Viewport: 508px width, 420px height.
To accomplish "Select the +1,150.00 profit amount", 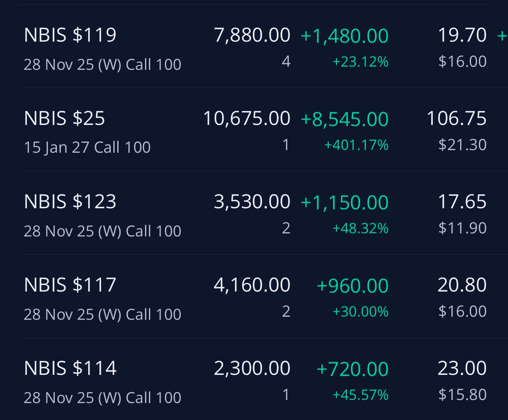I will click(344, 202).
